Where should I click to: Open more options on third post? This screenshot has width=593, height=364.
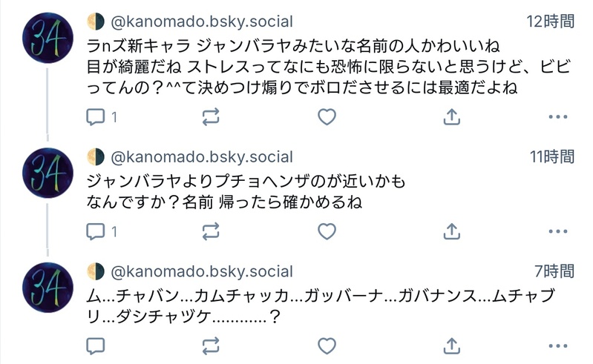[x=557, y=345]
